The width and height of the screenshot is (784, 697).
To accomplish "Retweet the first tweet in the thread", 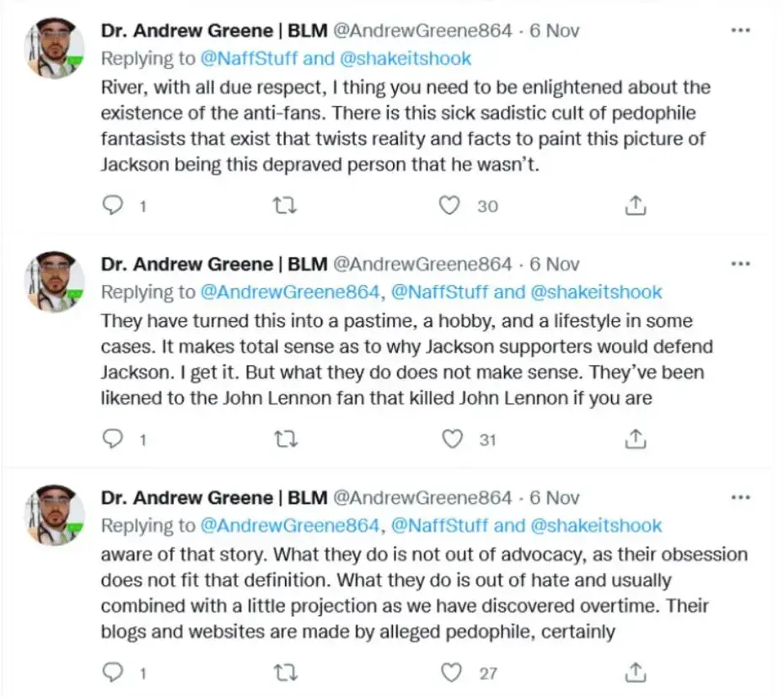I will (x=287, y=205).
